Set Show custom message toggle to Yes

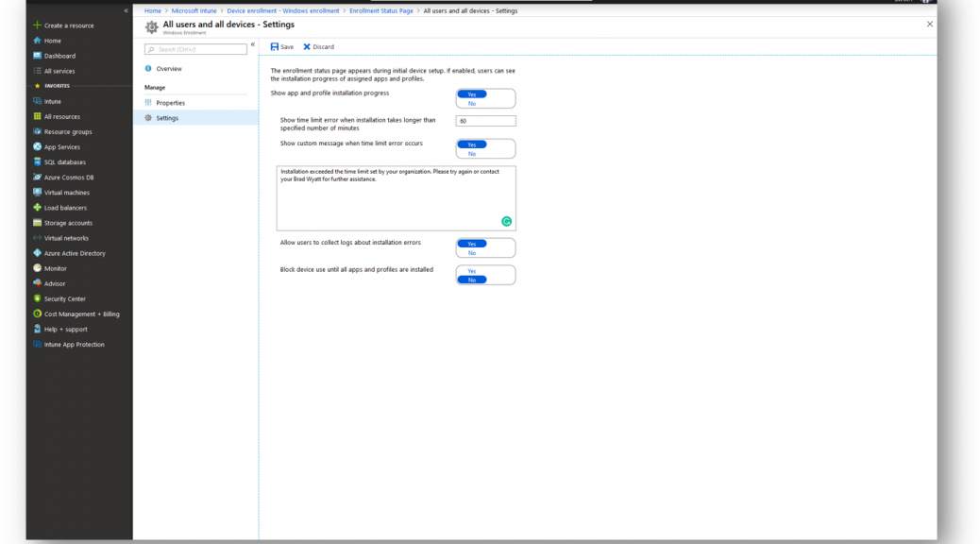point(472,144)
